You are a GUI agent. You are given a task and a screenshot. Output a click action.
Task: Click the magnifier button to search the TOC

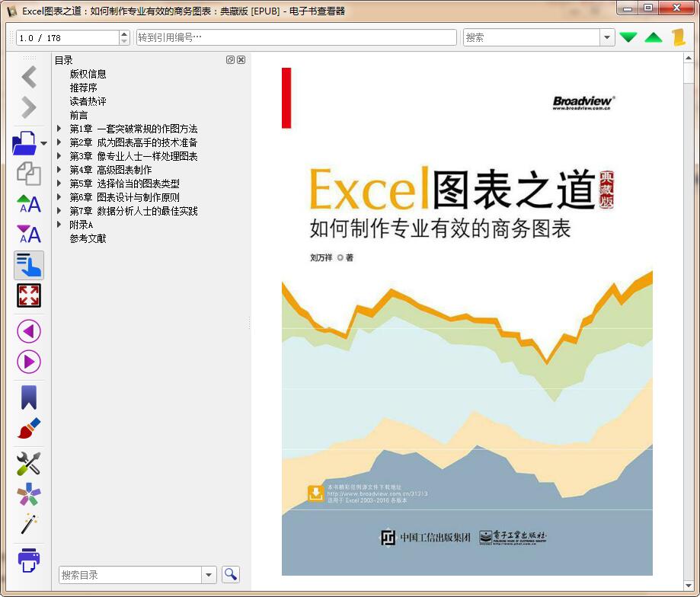[230, 574]
